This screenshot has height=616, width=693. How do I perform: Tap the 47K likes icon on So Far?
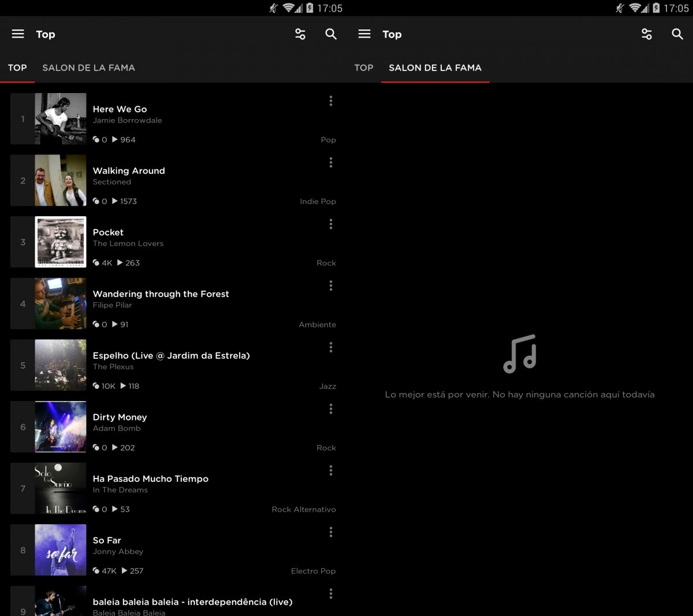[96, 571]
